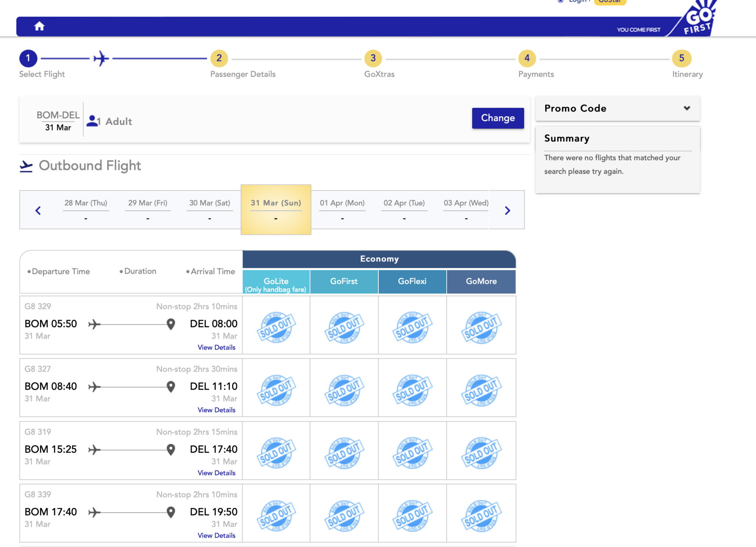Select step 5 Itinerary circle
This screenshot has height=547, width=756.
[681, 58]
